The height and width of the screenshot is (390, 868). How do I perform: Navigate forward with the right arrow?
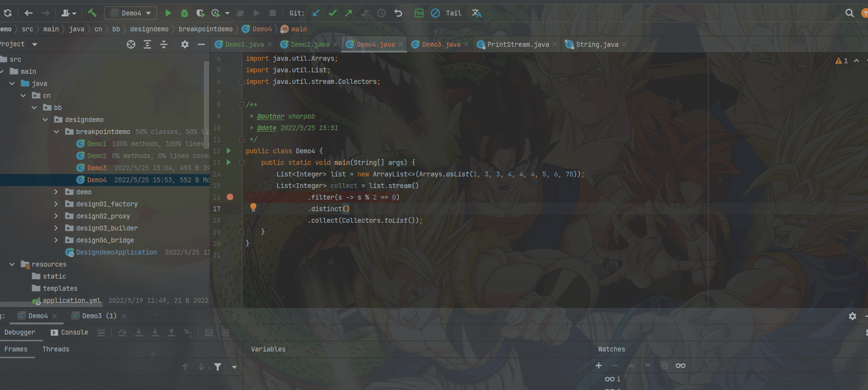pos(45,13)
